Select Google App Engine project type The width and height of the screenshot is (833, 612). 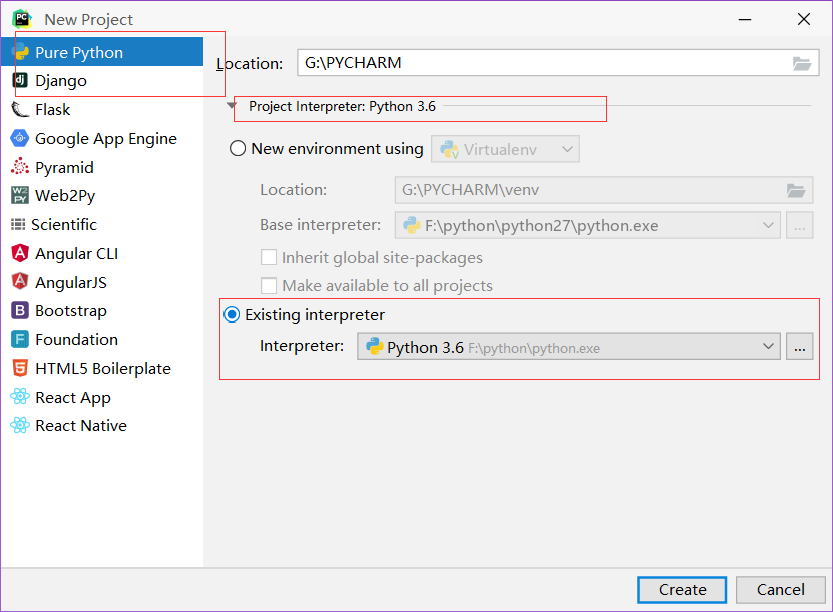102,138
